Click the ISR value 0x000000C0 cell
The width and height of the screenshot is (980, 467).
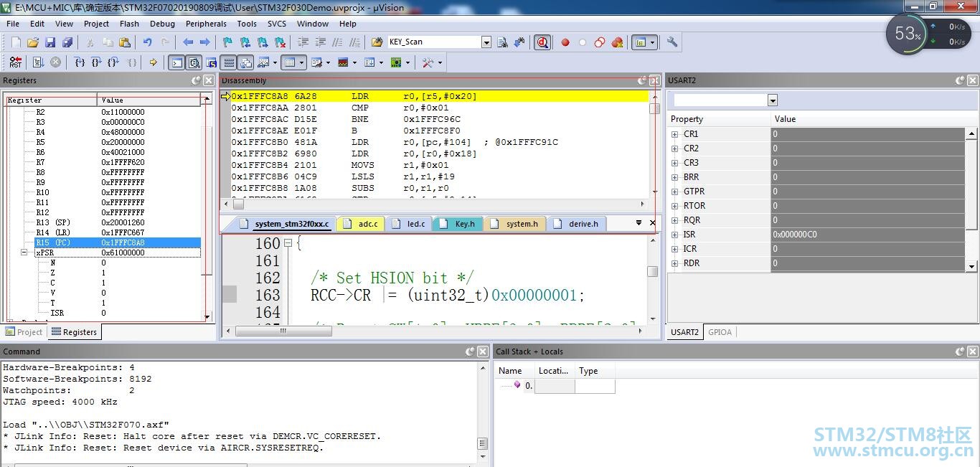coord(868,235)
